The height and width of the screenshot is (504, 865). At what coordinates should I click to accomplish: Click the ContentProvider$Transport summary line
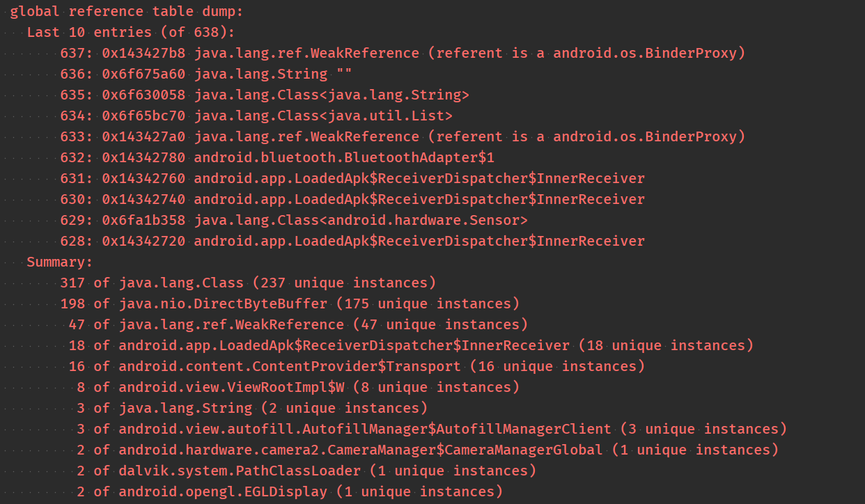click(x=357, y=366)
